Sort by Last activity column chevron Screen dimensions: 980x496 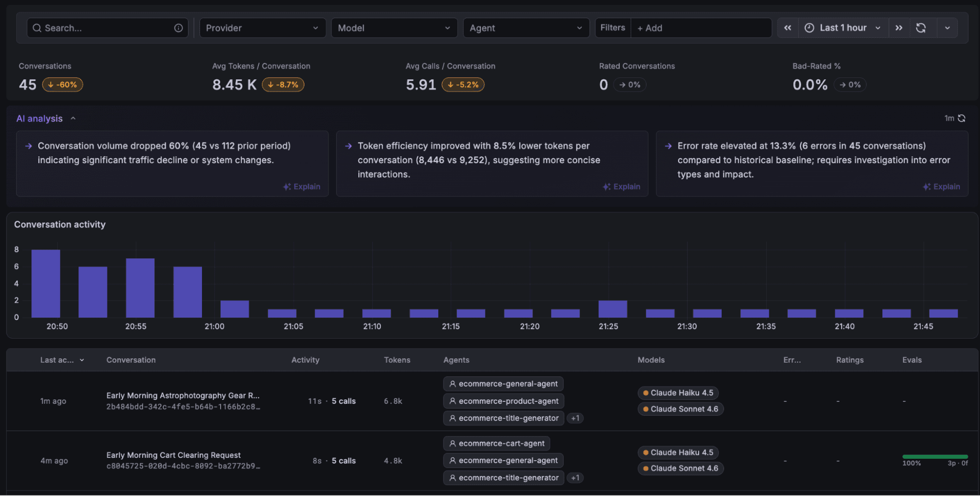tap(82, 360)
